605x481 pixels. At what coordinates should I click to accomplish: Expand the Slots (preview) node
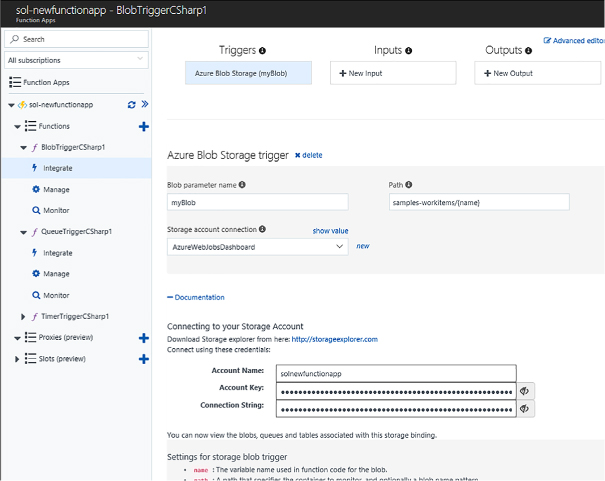coord(17,359)
